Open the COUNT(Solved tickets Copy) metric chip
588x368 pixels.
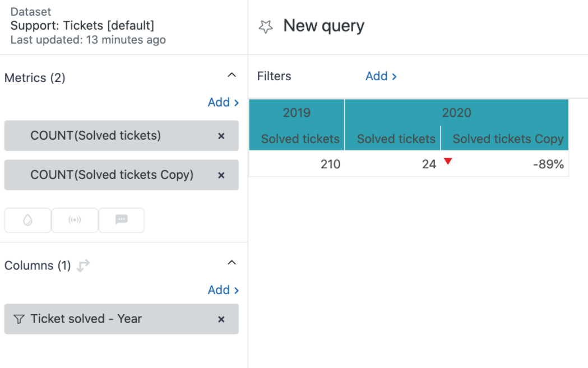pos(112,175)
